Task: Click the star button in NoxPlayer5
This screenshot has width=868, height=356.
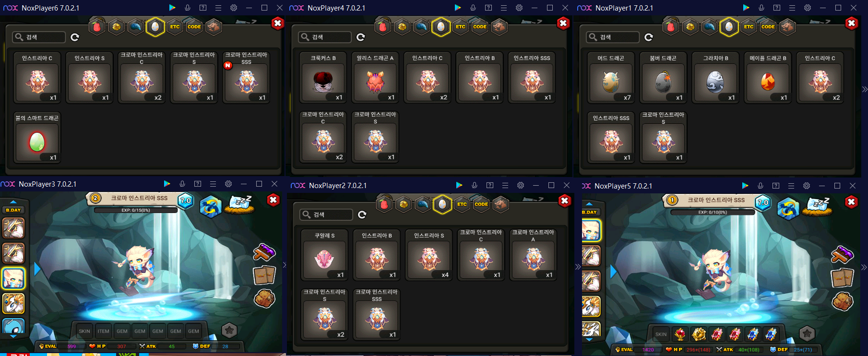Action: click(807, 333)
